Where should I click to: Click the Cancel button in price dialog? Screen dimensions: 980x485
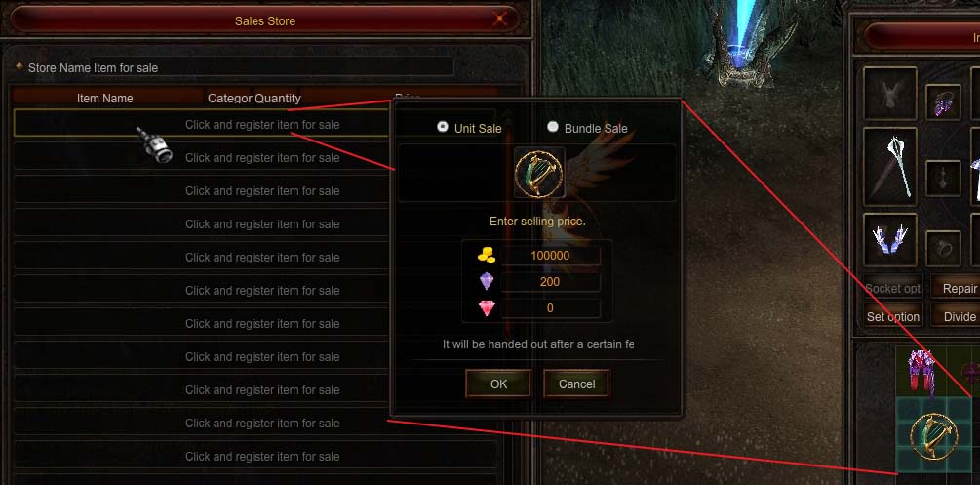coord(576,384)
